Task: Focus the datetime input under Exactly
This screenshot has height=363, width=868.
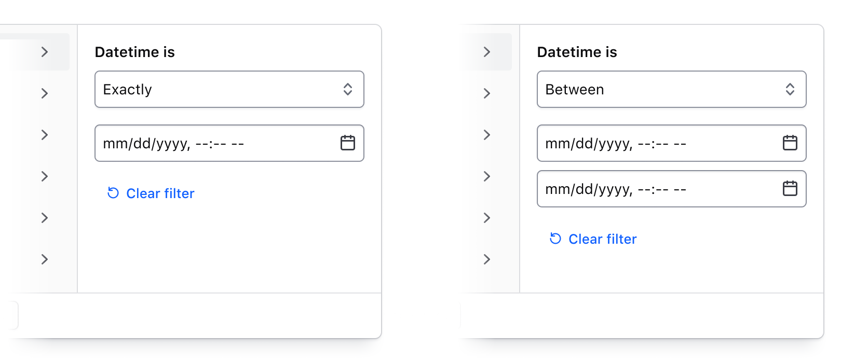Action: [x=208, y=143]
